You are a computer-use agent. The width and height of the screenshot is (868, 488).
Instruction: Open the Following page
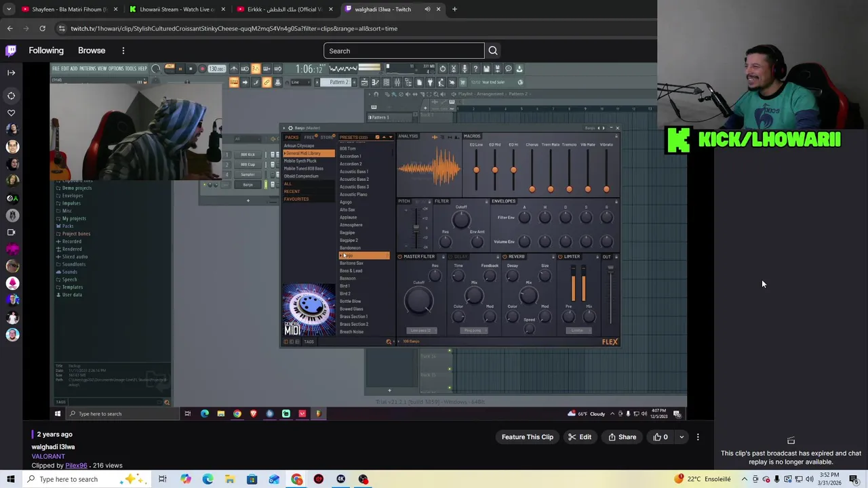[46, 51]
